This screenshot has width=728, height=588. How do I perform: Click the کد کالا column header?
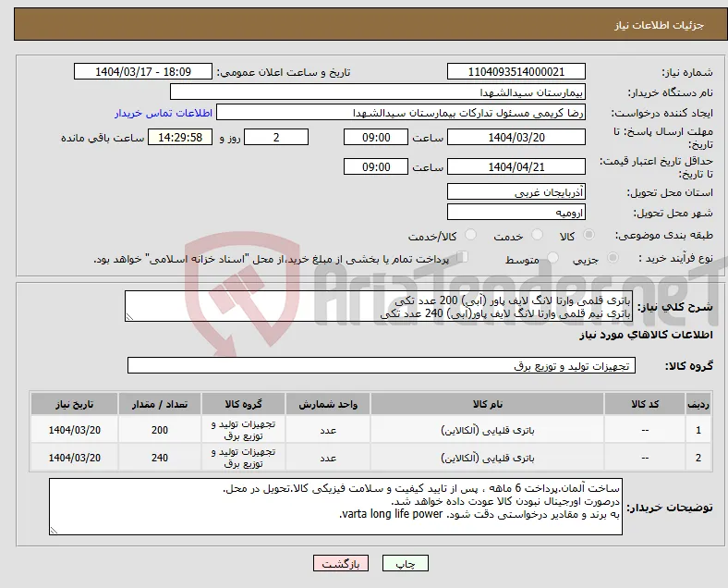645,404
